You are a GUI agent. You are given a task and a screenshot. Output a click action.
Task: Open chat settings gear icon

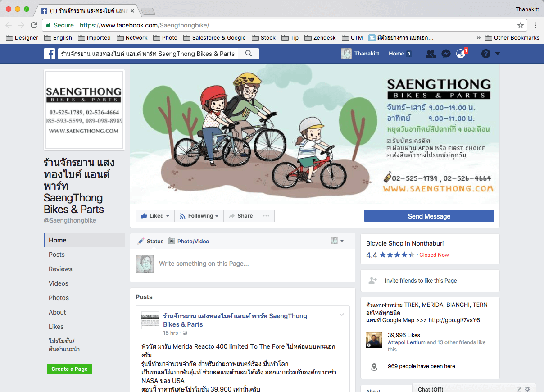pyautogui.click(x=527, y=389)
